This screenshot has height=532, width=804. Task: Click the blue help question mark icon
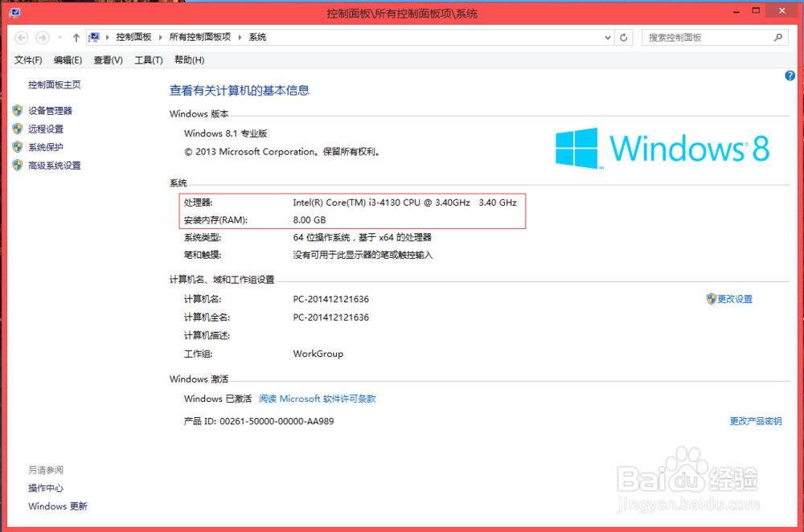coord(790,76)
